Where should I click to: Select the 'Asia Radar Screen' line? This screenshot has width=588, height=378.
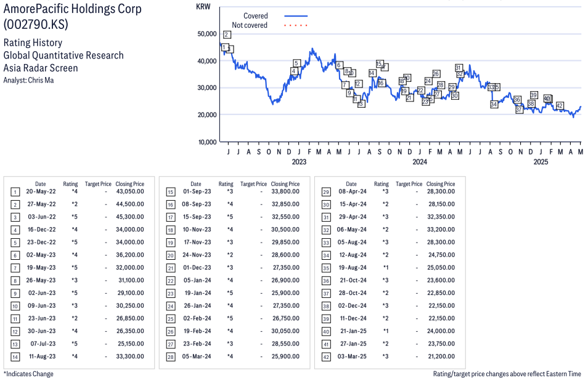(x=41, y=68)
